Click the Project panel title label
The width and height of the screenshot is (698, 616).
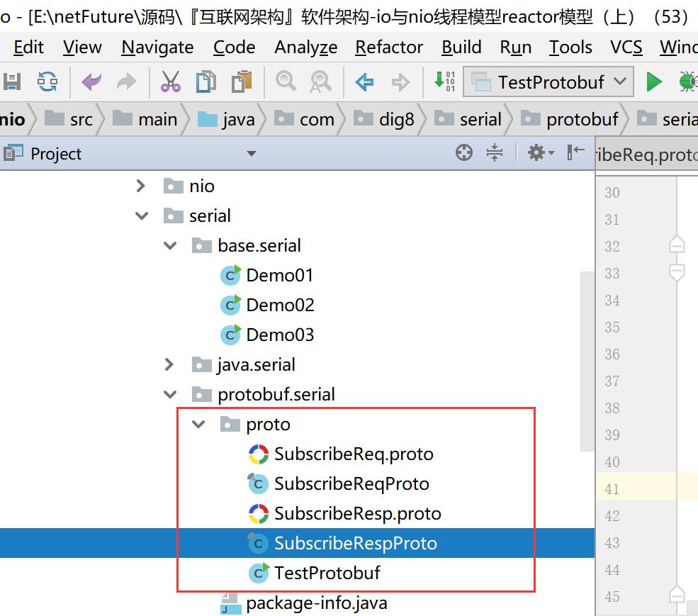(x=56, y=154)
